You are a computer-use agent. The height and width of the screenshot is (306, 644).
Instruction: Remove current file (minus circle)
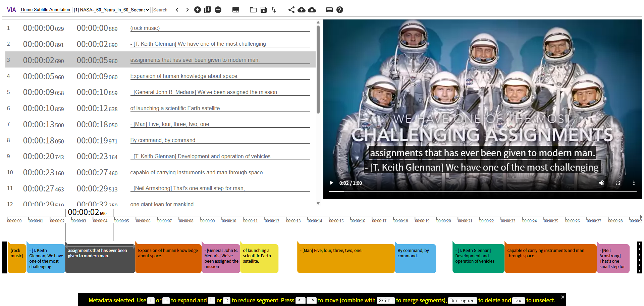(x=218, y=10)
